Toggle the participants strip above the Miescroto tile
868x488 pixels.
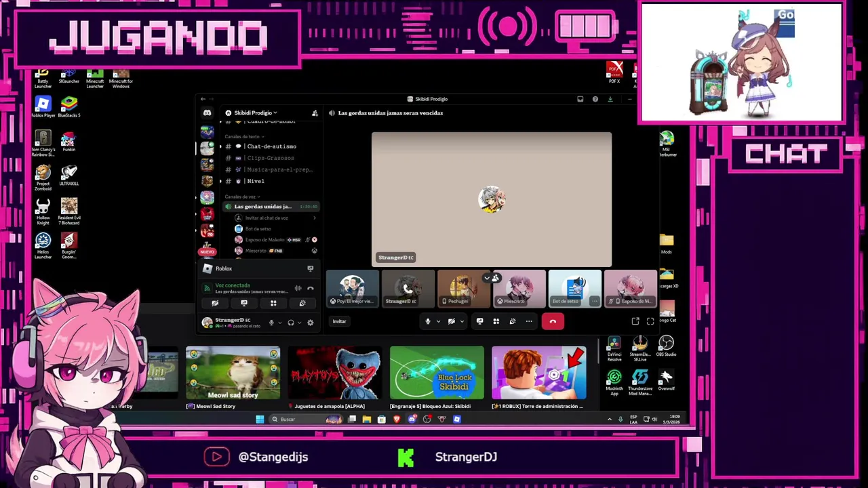tap(492, 278)
